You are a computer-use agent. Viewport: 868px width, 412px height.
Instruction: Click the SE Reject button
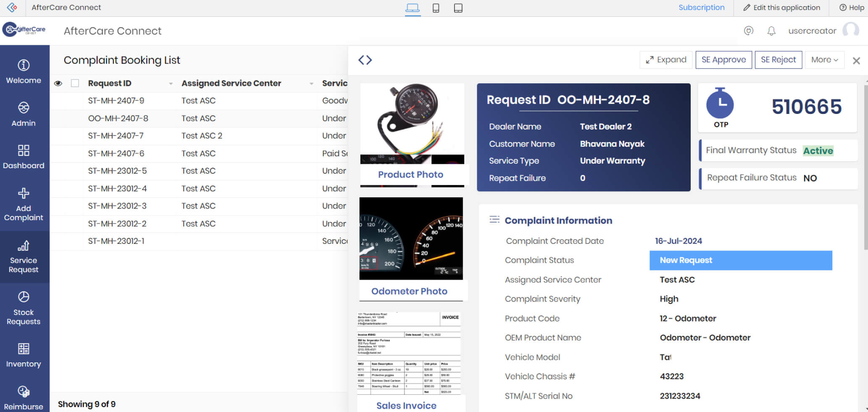778,60
